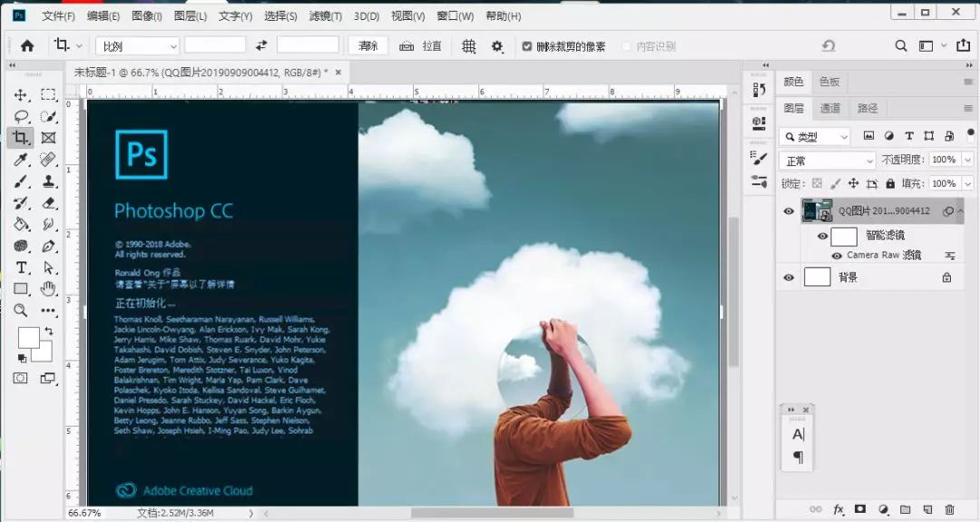
Task: Hide the 背景 layer
Action: pos(789,278)
